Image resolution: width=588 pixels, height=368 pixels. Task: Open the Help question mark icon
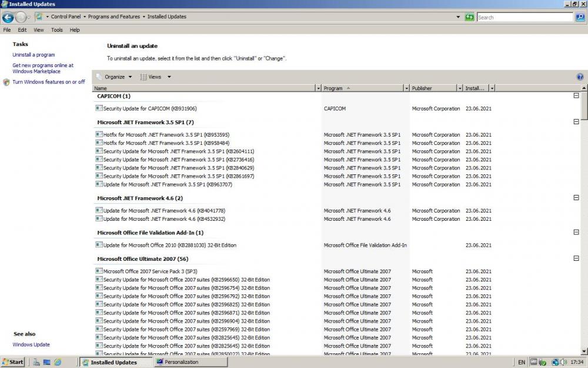coord(580,77)
